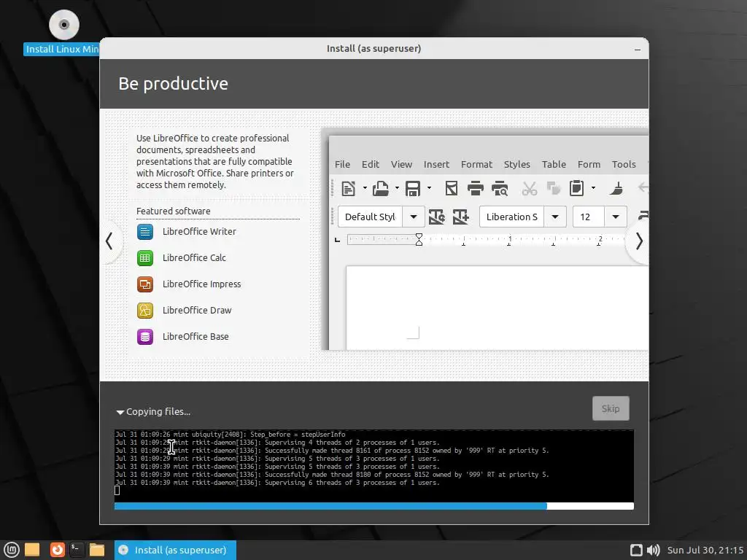Go to the previous slide arrow
This screenshot has height=560, width=747.
tap(109, 241)
